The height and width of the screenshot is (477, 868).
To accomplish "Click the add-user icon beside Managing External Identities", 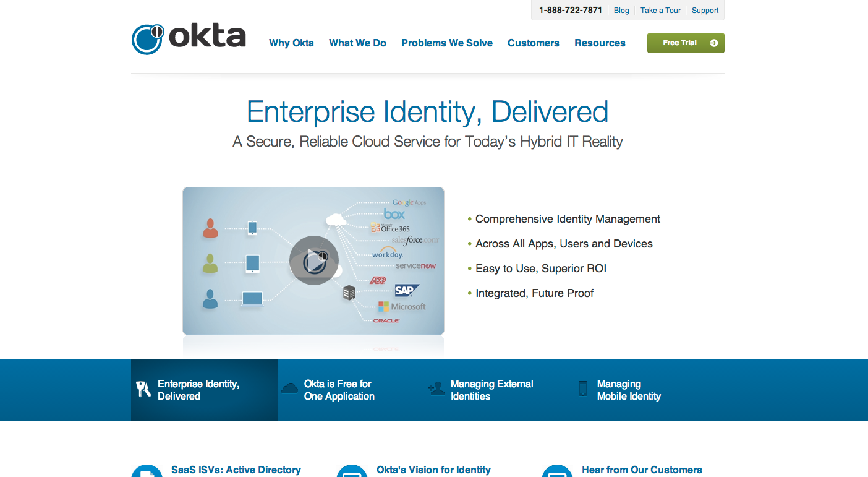I will point(436,389).
